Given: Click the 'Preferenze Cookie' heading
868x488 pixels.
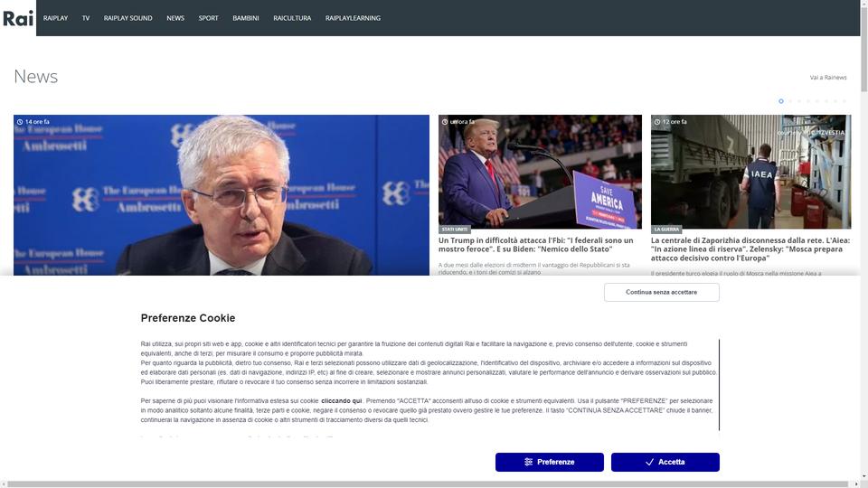Looking at the screenshot, I should pos(188,318).
